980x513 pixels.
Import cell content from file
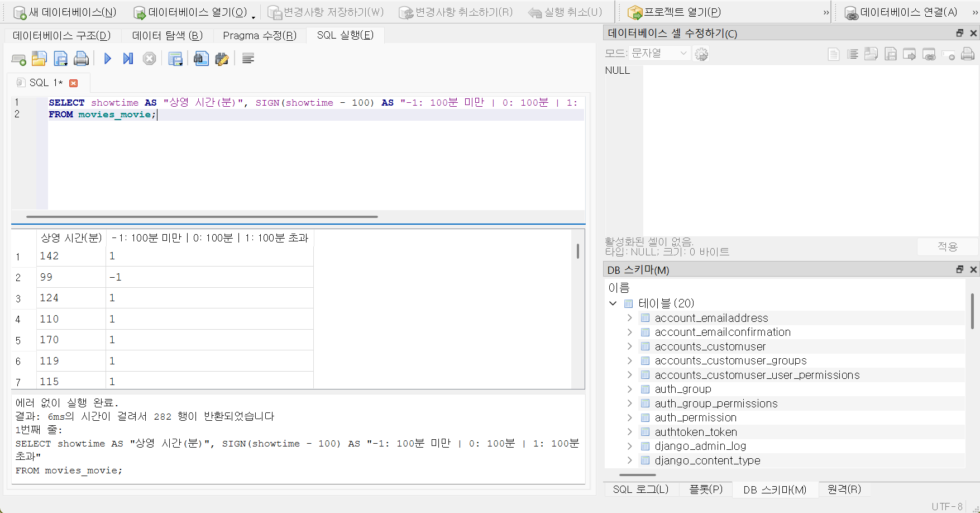(871, 54)
